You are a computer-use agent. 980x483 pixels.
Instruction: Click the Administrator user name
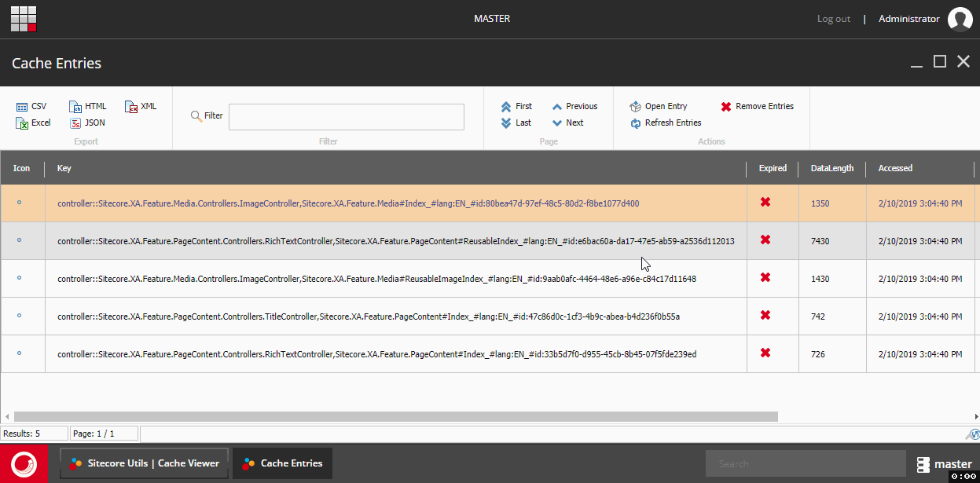909,19
